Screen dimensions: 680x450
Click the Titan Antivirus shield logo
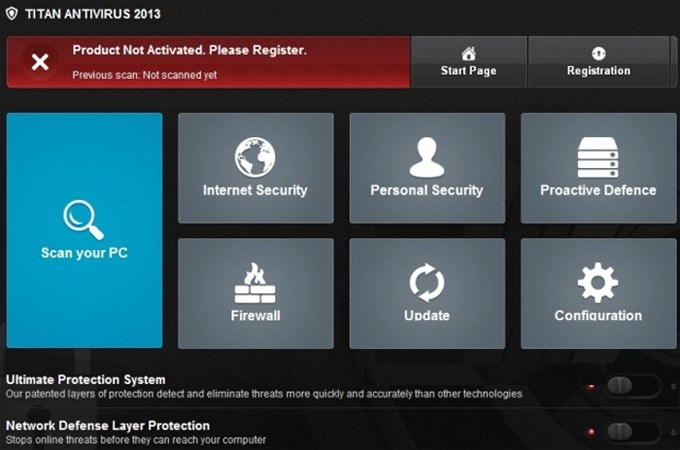12,14
